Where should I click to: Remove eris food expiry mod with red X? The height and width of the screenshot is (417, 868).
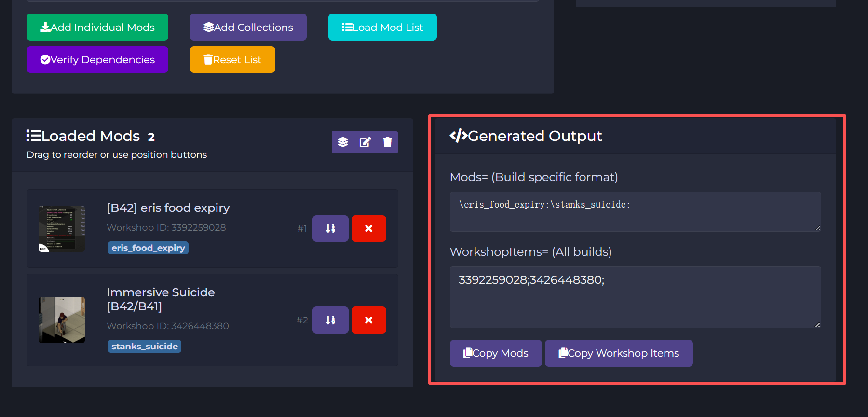(368, 228)
